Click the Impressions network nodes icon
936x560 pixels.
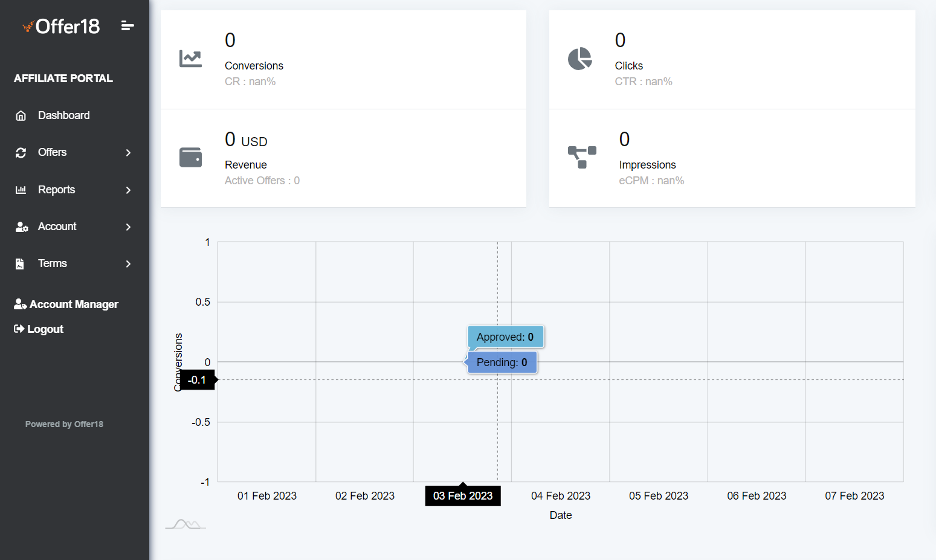pos(582,157)
